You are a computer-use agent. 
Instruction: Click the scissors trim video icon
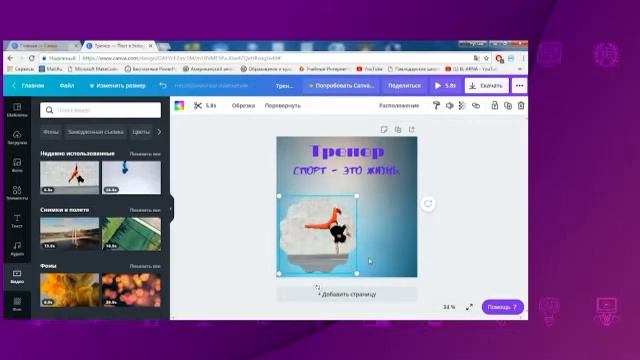coord(198,106)
